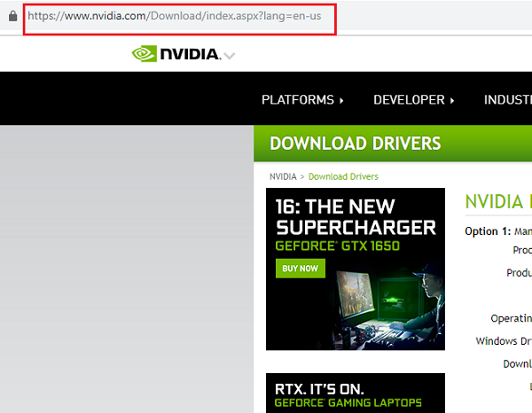Open the PLATFORMS menu

(x=297, y=99)
